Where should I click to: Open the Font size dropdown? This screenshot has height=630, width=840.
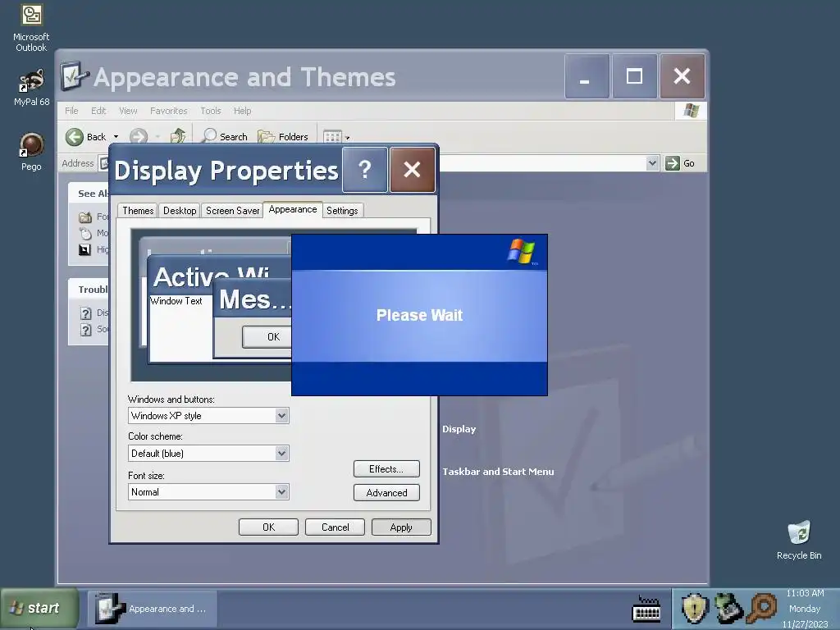[281, 492]
